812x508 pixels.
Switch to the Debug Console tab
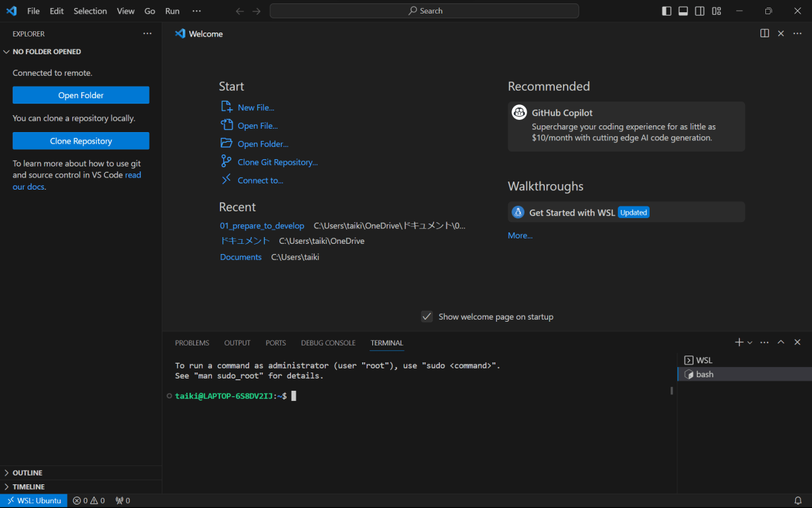(328, 343)
